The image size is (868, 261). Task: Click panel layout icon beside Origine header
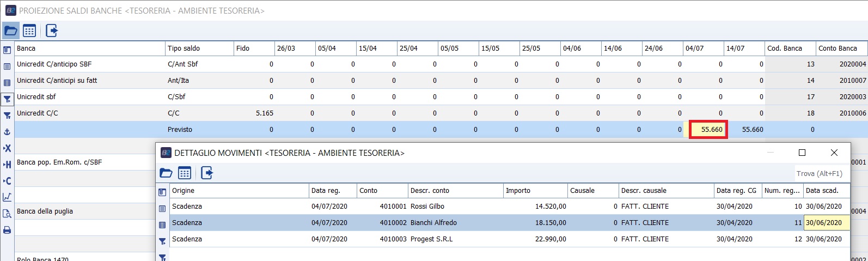click(x=162, y=192)
